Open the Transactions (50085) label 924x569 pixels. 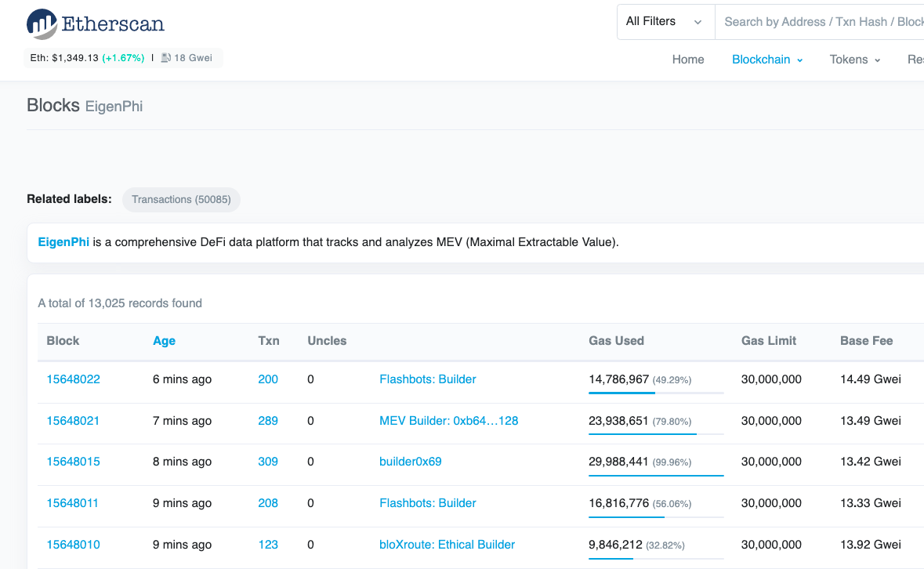[x=181, y=200]
